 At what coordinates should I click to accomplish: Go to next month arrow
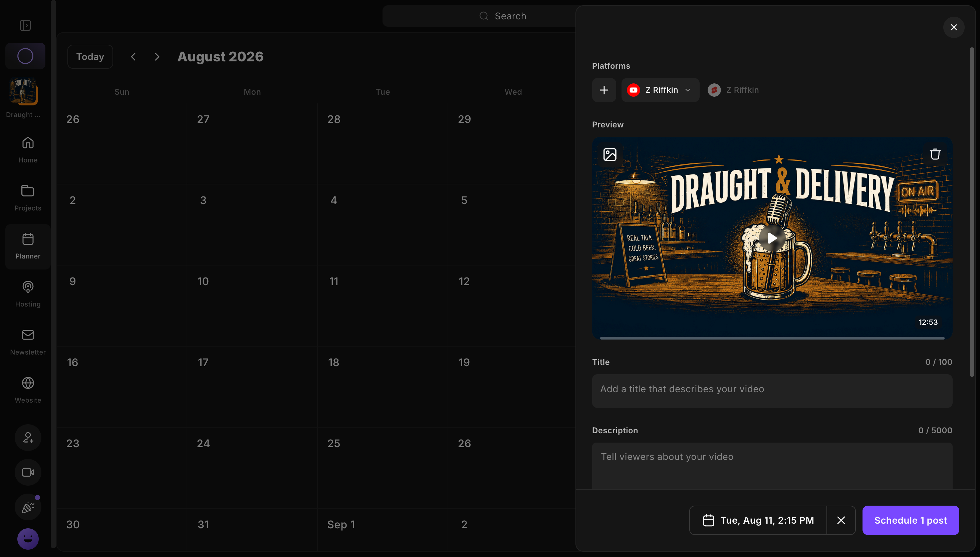click(x=157, y=57)
